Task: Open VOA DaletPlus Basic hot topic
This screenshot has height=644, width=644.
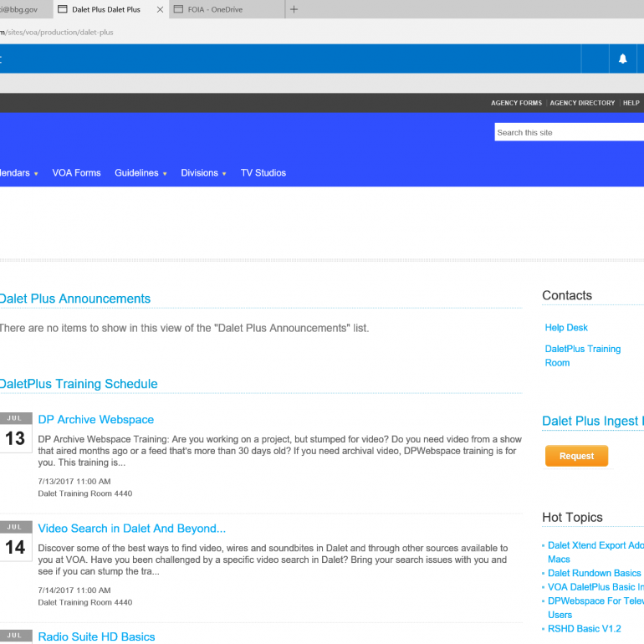Action: (595, 587)
